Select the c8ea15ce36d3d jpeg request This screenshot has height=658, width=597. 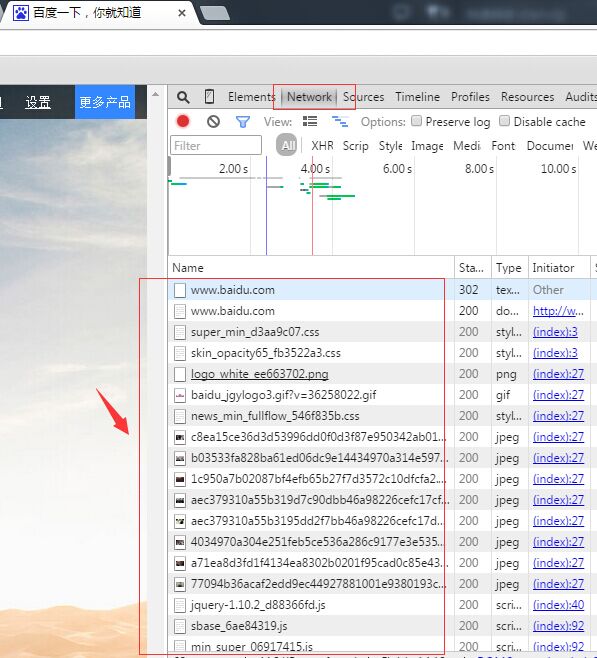pyautogui.click(x=382, y=437)
